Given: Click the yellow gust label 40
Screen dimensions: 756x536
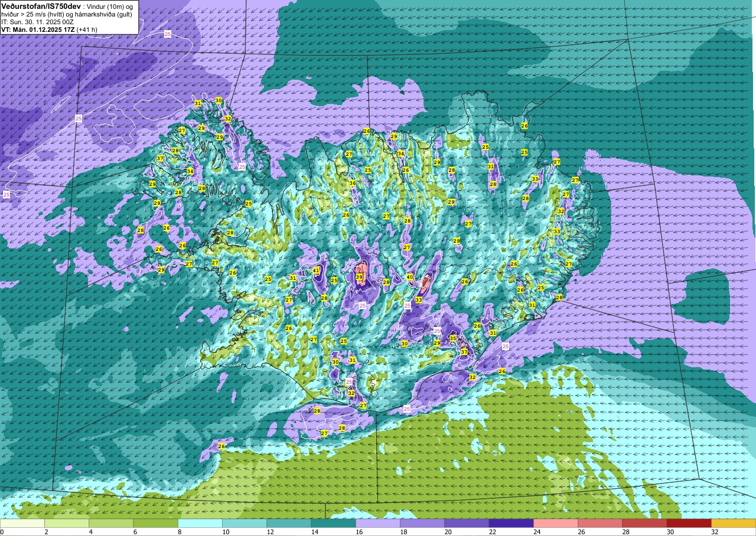Looking at the screenshot, I should pos(410,277).
